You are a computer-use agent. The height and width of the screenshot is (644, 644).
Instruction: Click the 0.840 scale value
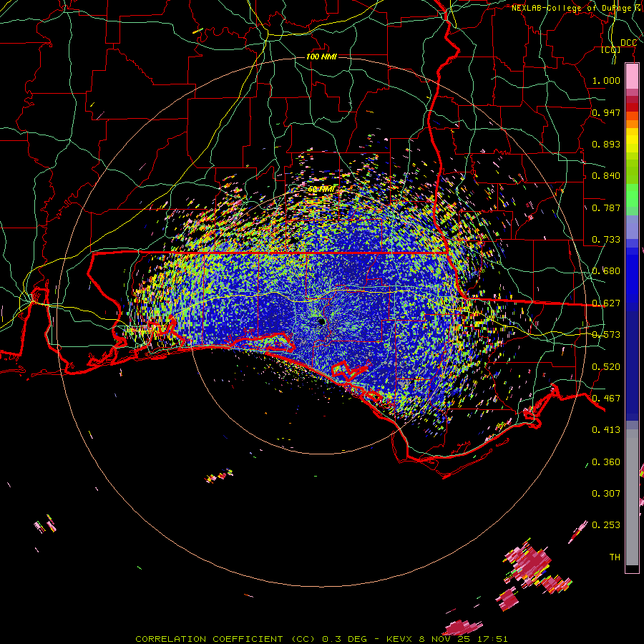(x=606, y=176)
